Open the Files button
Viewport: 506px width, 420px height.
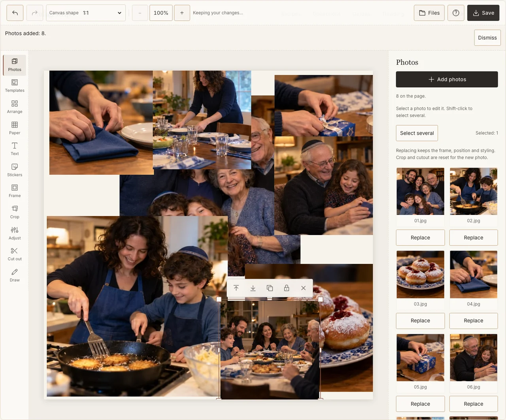[429, 13]
